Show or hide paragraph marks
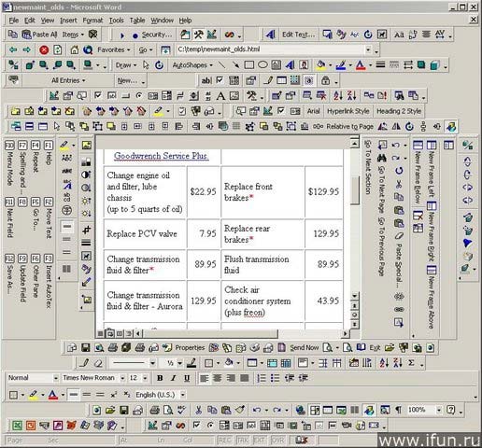 point(399,410)
